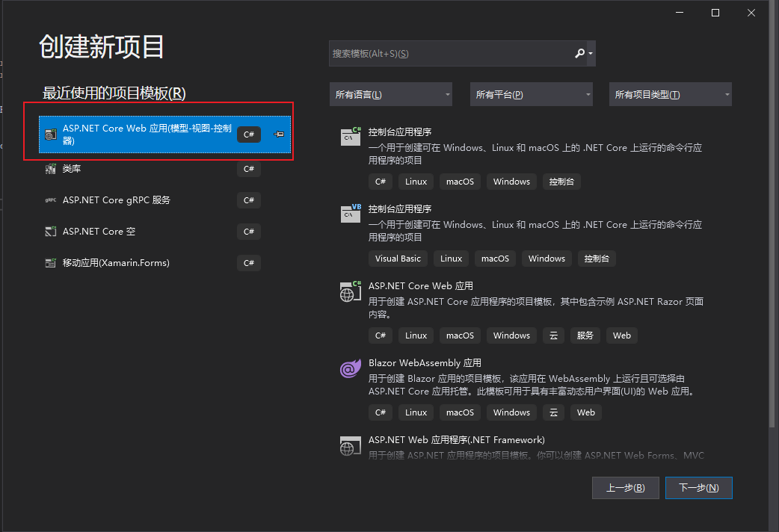This screenshot has width=779, height=532.
Task: Open the search history arrow next to magnifier
Action: coord(591,54)
